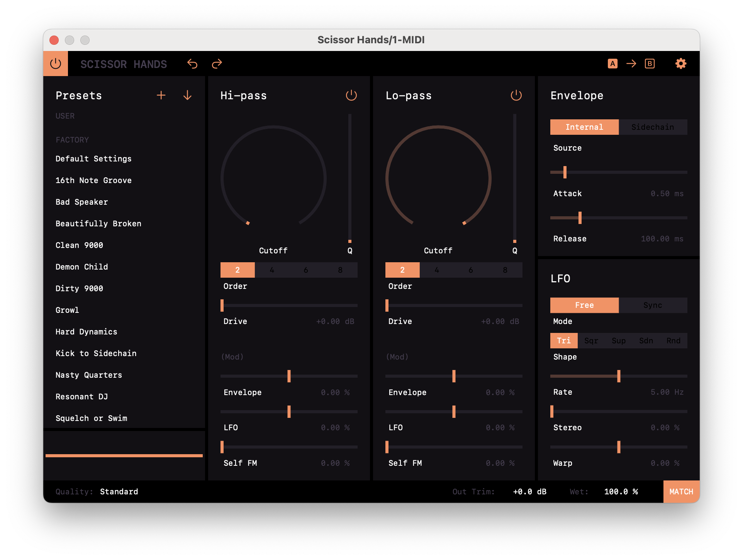The width and height of the screenshot is (743, 560).
Task: Click the Wet percentage value field
Action: click(x=621, y=492)
